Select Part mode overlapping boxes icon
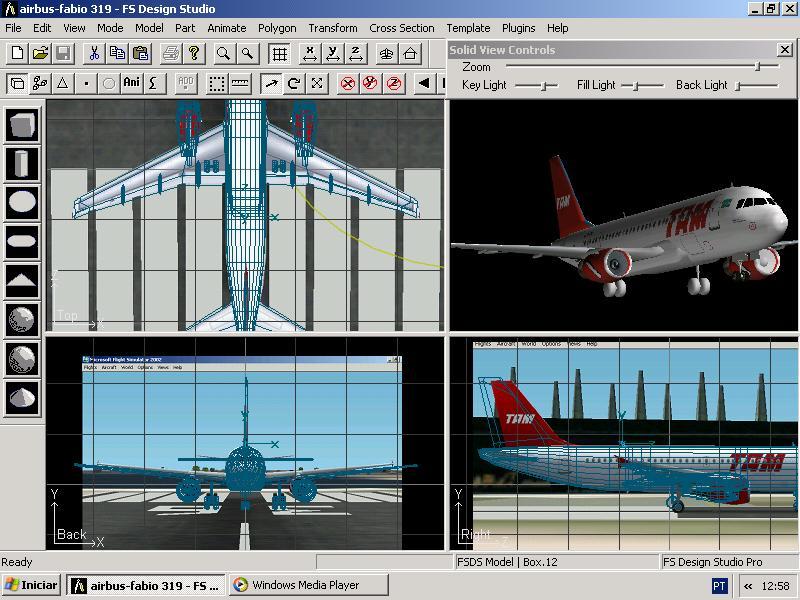 [x=17, y=83]
